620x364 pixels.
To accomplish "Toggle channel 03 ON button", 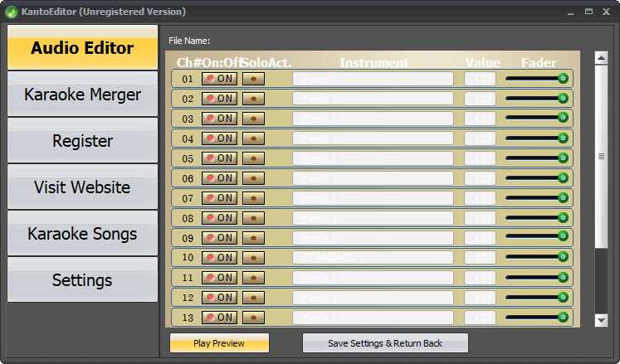I will [219, 119].
